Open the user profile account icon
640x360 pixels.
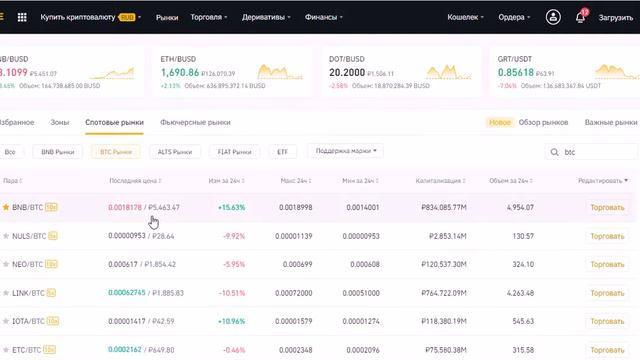click(553, 17)
